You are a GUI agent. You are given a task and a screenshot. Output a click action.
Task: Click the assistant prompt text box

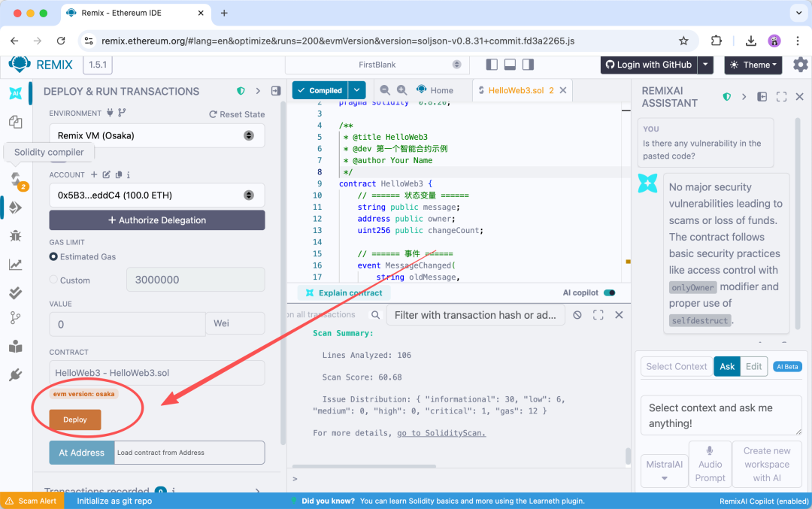tap(721, 415)
